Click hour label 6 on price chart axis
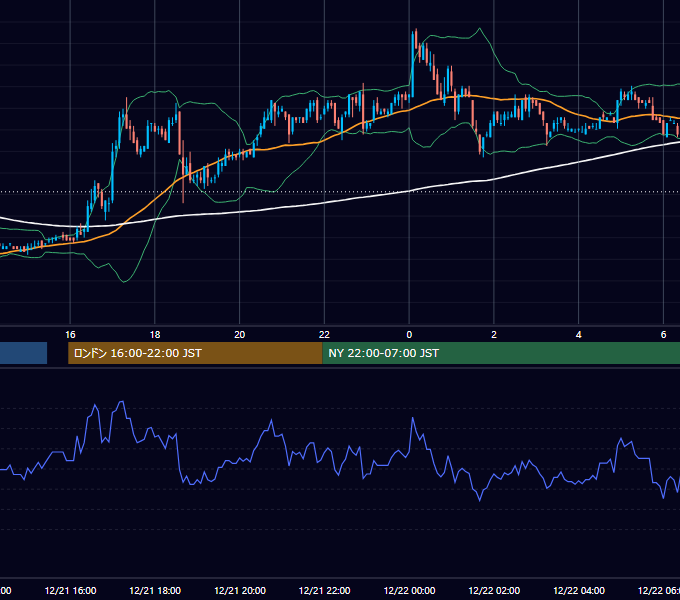The image size is (680, 600). click(x=663, y=335)
